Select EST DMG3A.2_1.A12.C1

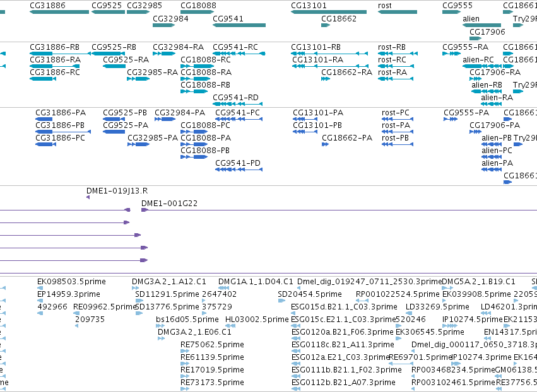click(136, 288)
